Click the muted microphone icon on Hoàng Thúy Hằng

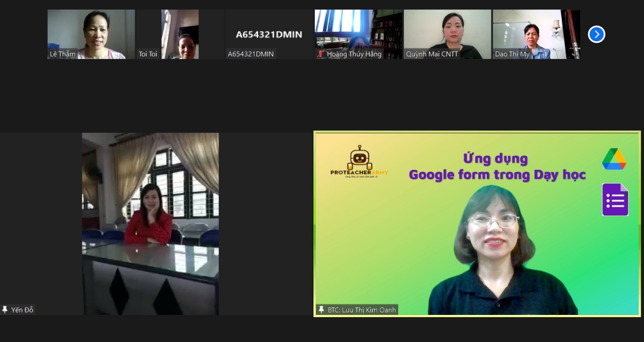tap(321, 54)
